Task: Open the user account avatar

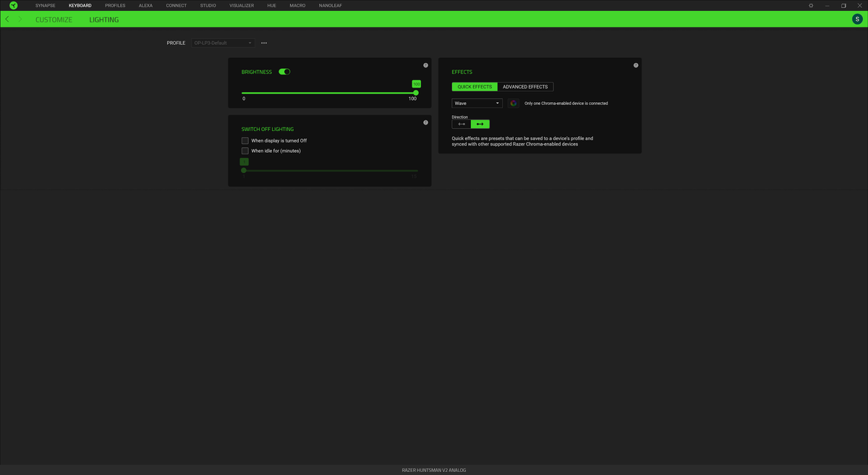Action: 857,20
